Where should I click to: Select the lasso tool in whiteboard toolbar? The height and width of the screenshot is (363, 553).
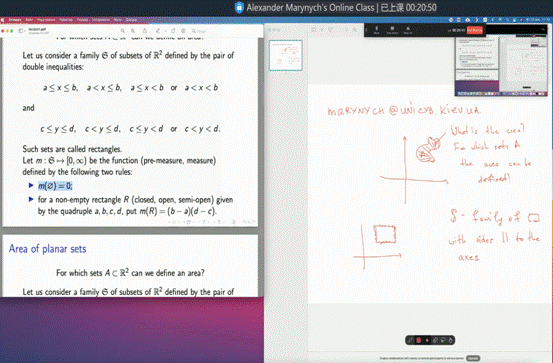(x=443, y=340)
